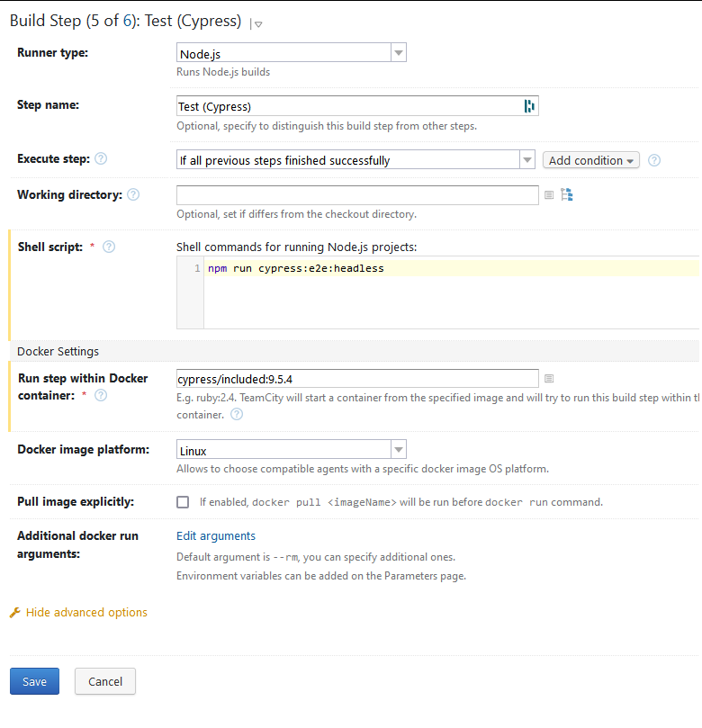View help for the Shell script field
Image resolution: width=702 pixels, height=728 pixels.
coord(108,247)
